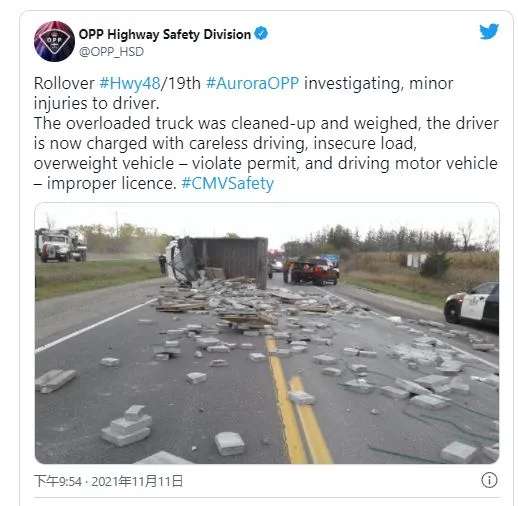Open the #Hwy48 hashtag

pyautogui.click(x=130, y=83)
